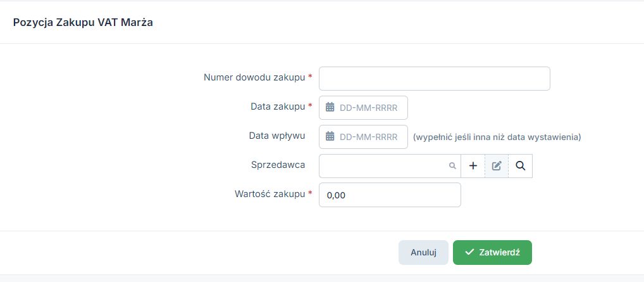The width and height of the screenshot is (644, 282).
Task: Click the Data wpływu date field
Action: (x=368, y=137)
